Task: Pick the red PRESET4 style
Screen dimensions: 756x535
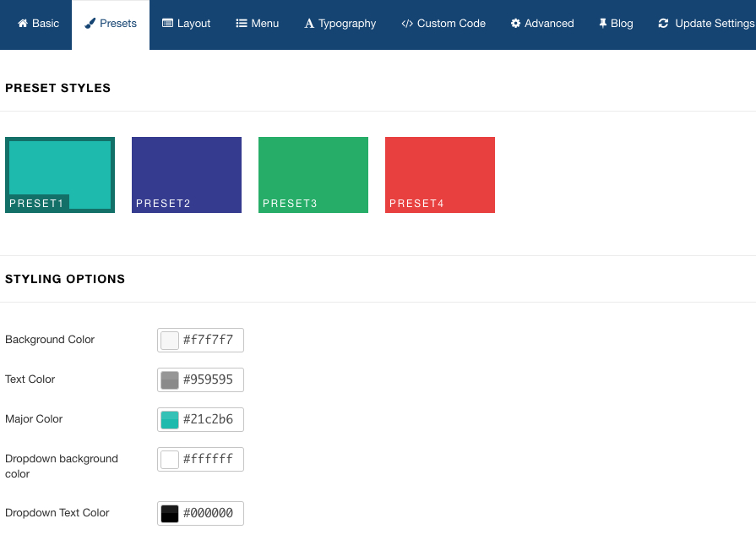Action: [x=440, y=174]
